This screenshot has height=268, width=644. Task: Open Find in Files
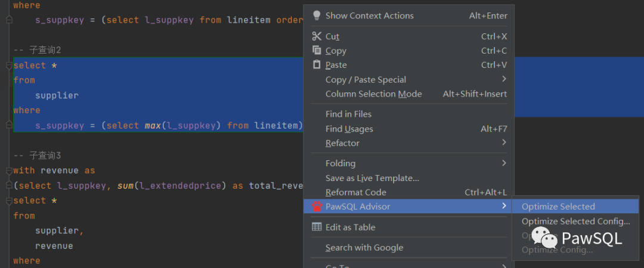pos(348,114)
